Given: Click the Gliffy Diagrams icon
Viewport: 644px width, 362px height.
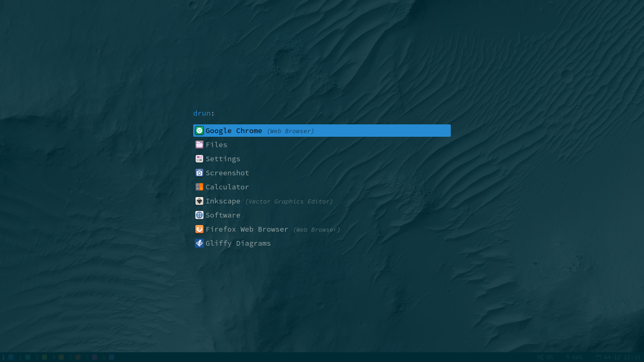Looking at the screenshot, I should [x=199, y=243].
